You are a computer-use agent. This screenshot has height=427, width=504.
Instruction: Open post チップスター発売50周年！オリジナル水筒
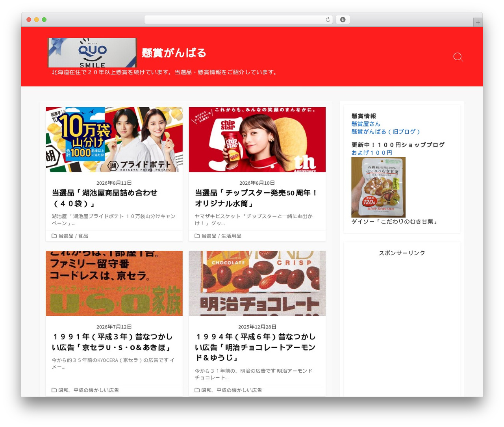(x=256, y=198)
